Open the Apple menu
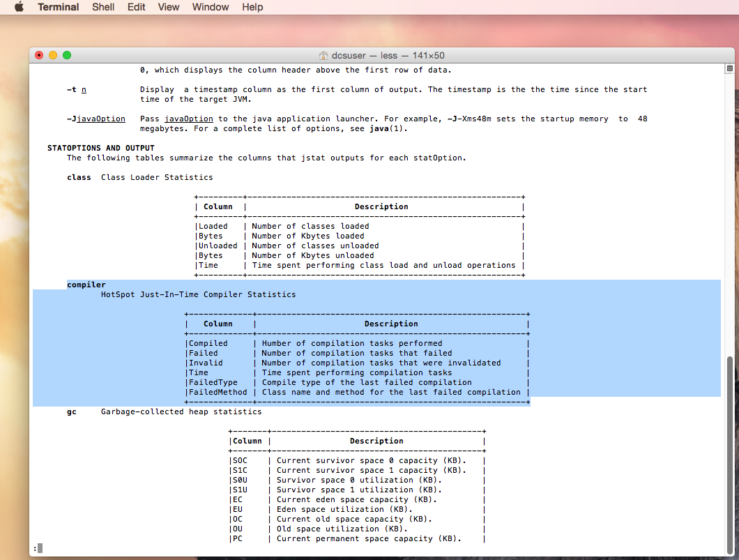The height and width of the screenshot is (560, 739). tap(19, 7)
